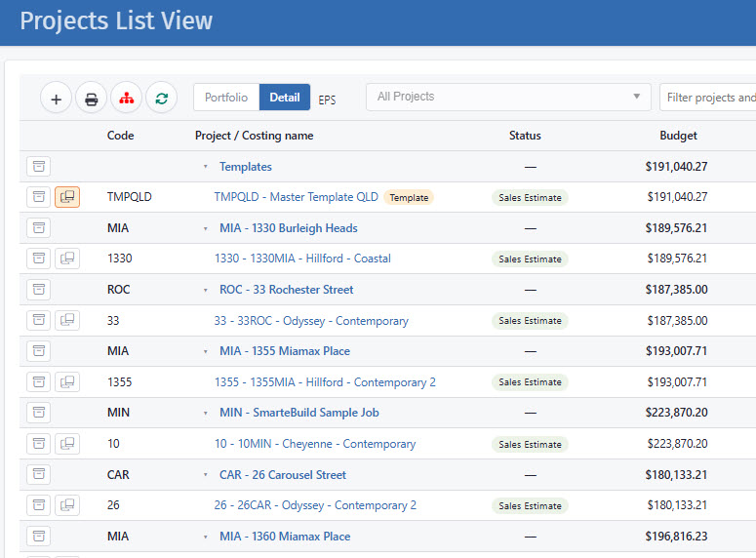Screen dimensions: 756x558
Task: Archive the MIA 1360 Miamax Place row
Action: click(x=39, y=536)
